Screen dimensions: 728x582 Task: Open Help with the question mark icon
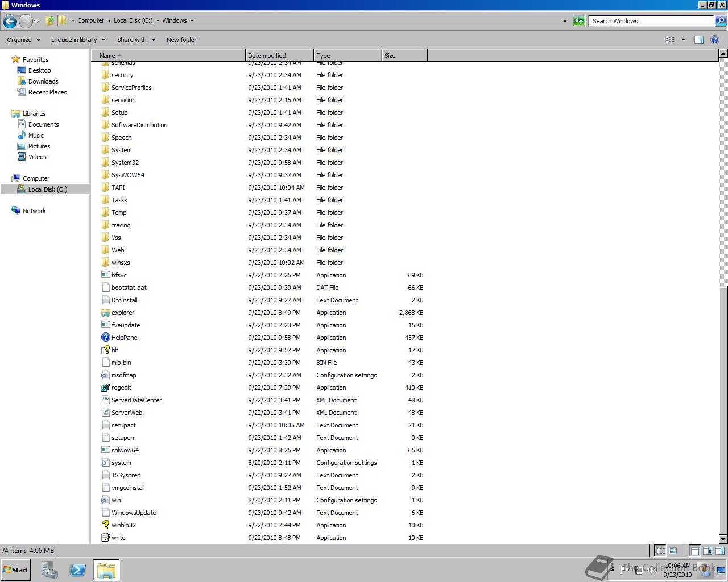tap(715, 40)
